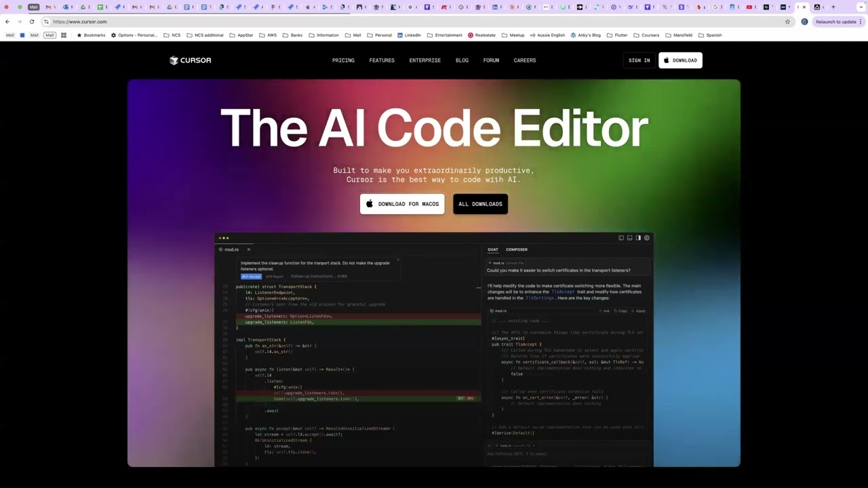
Task: Open the apps grid icon in bookmarks bar
Action: (x=64, y=35)
